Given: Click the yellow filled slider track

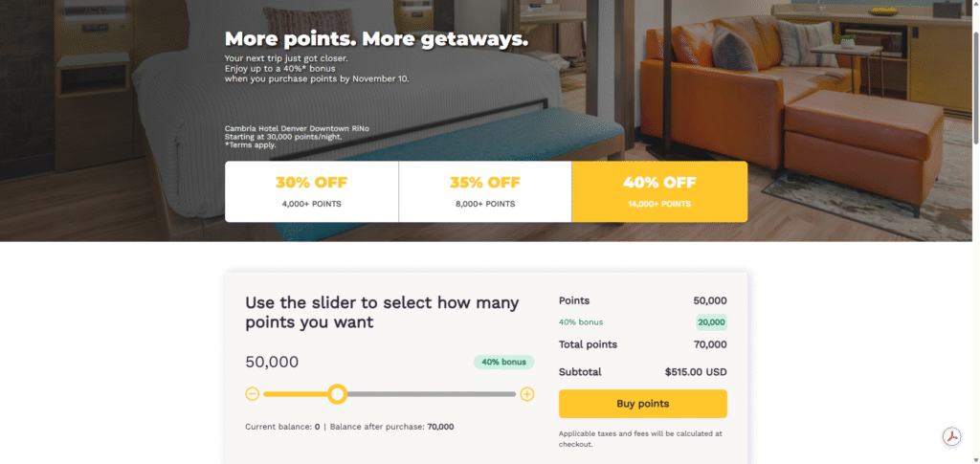Looking at the screenshot, I should coord(295,394).
